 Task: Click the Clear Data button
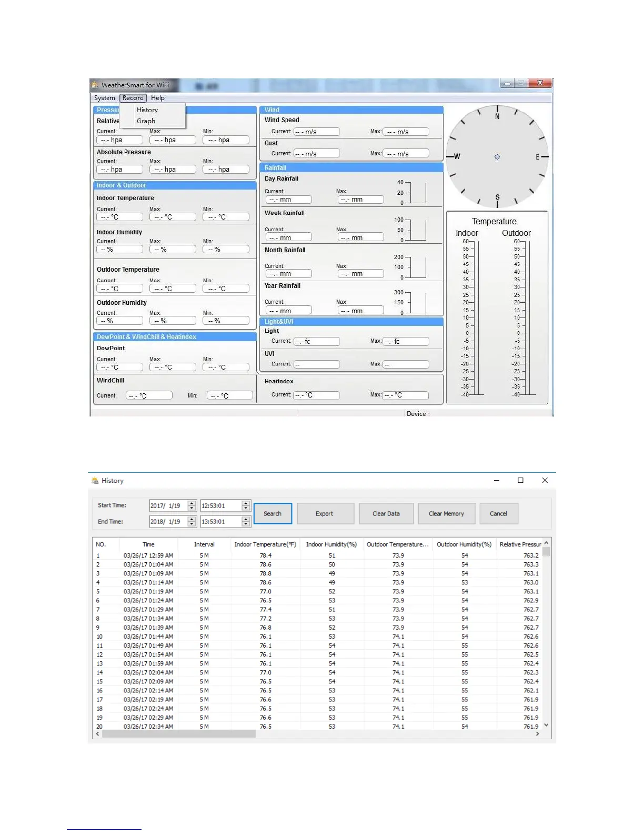pyautogui.click(x=386, y=513)
